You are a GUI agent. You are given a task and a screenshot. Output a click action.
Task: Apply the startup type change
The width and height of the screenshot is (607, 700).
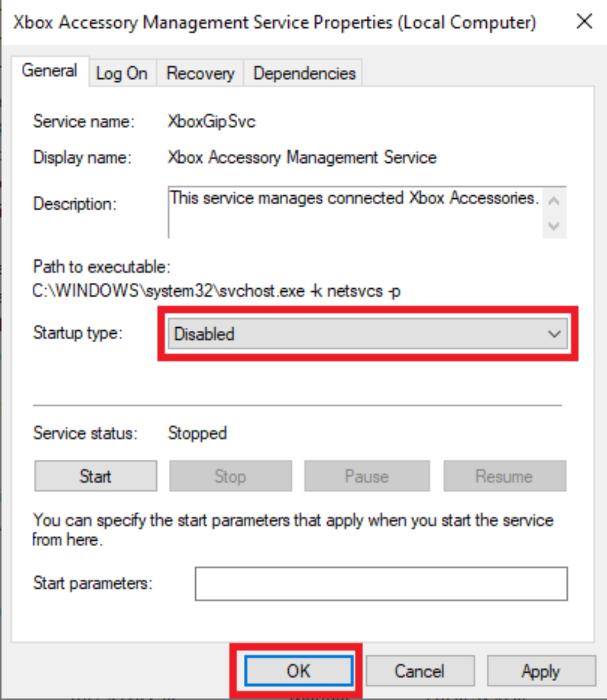[x=541, y=671]
